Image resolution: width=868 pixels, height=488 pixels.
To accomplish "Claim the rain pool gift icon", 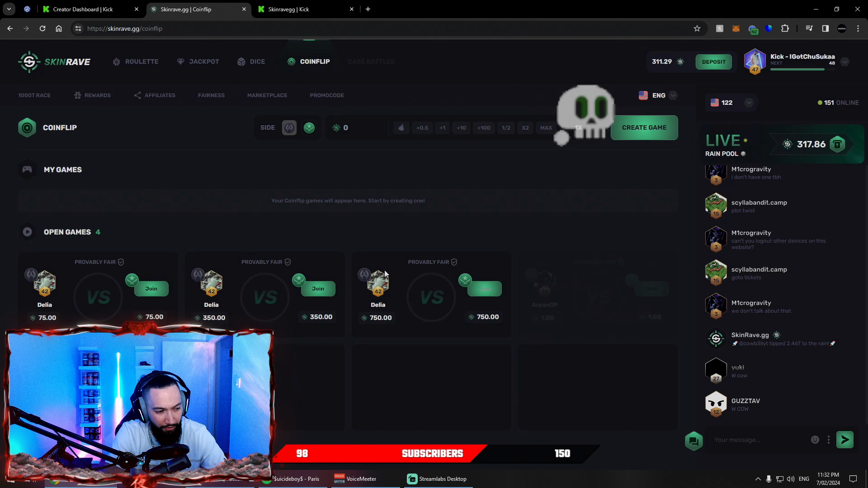I will 837,145.
